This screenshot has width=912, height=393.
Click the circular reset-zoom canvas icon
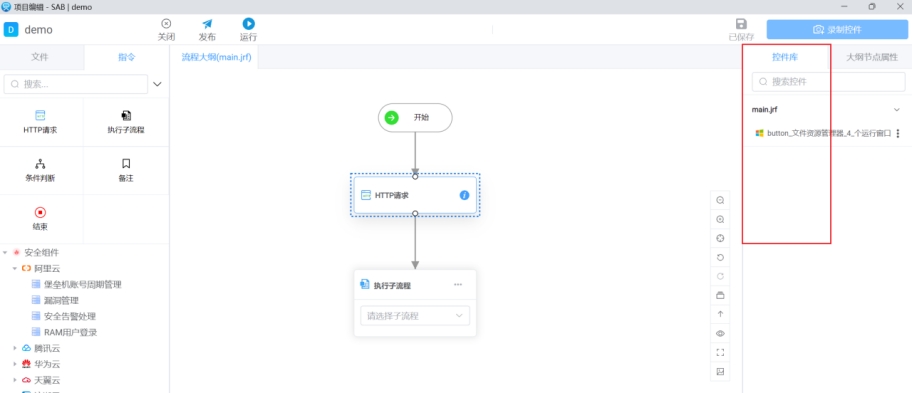coord(720,238)
